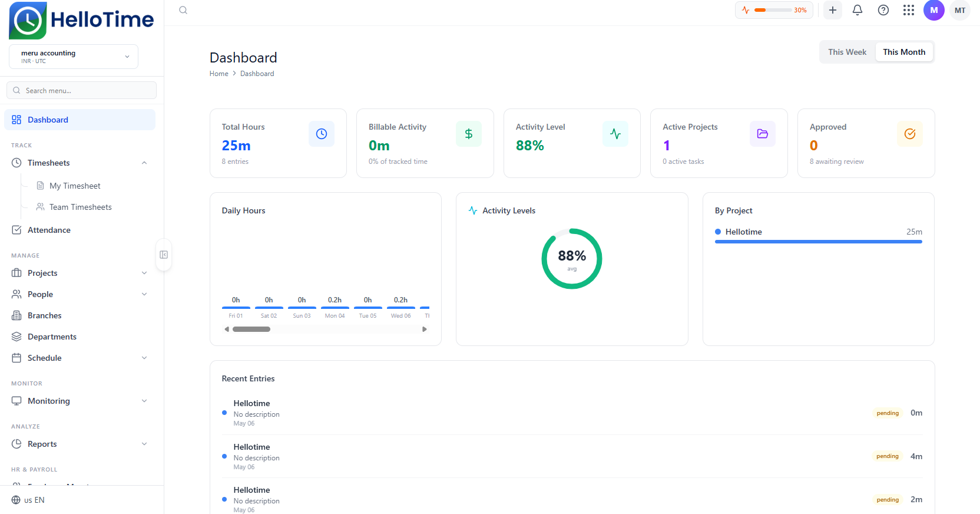This screenshot has height=514, width=980.
Task: Click the 88% activity ring gauge
Action: point(572,259)
